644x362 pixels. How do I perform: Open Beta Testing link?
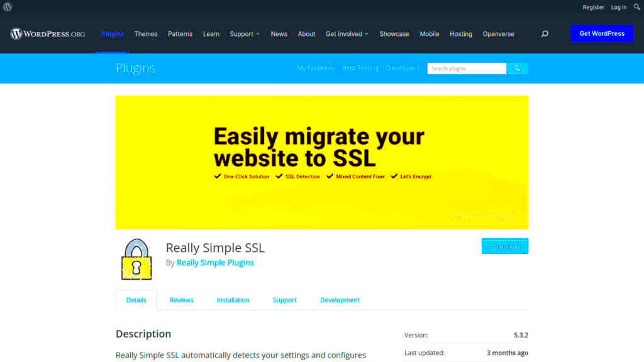(360, 68)
